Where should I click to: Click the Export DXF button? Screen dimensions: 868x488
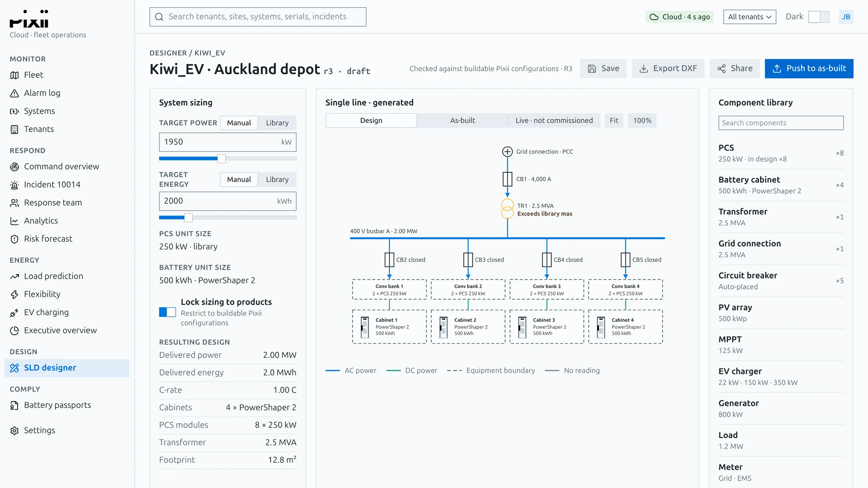(668, 68)
